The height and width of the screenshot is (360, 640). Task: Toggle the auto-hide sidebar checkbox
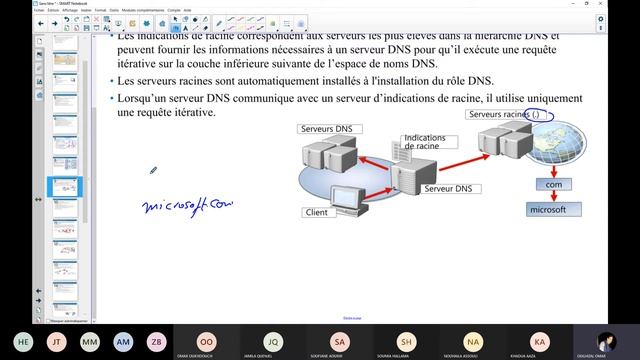pyautogui.click(x=48, y=321)
